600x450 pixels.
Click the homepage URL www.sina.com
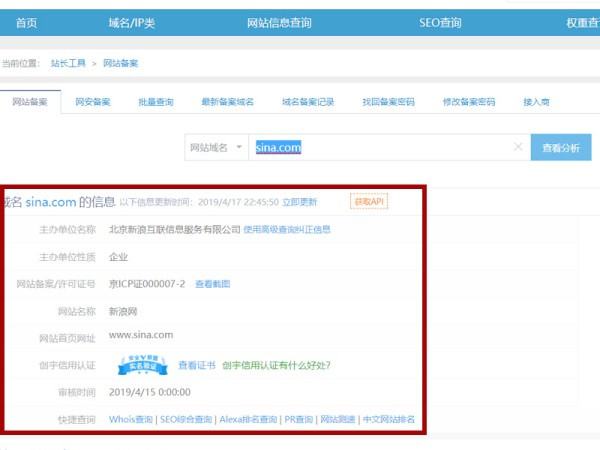[141, 335]
